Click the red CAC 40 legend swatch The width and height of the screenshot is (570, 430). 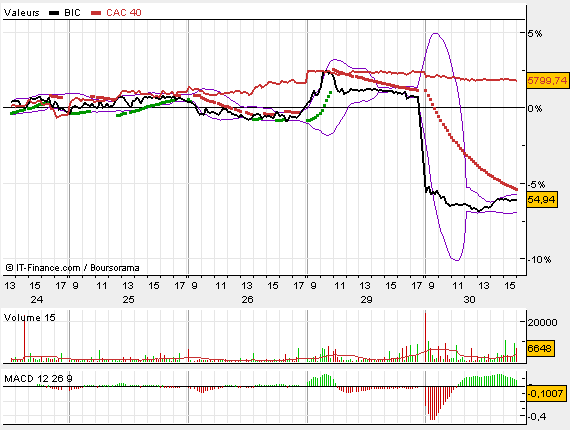click(96, 13)
